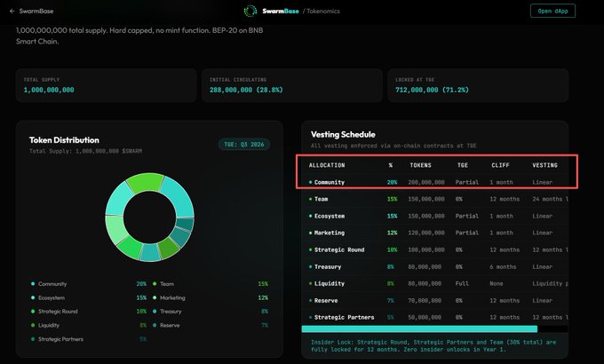Select the Team legend dot
The height and width of the screenshot is (364, 604).
pos(155,284)
